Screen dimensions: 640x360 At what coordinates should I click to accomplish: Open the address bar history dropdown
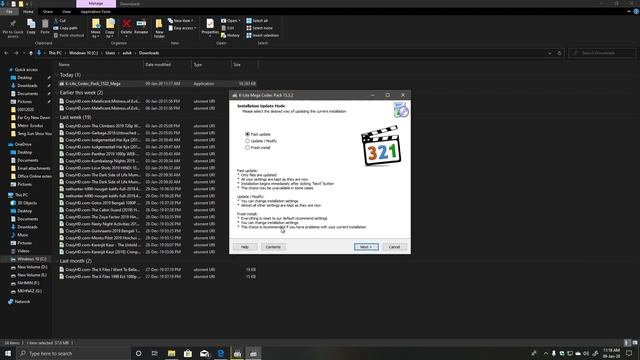point(549,53)
